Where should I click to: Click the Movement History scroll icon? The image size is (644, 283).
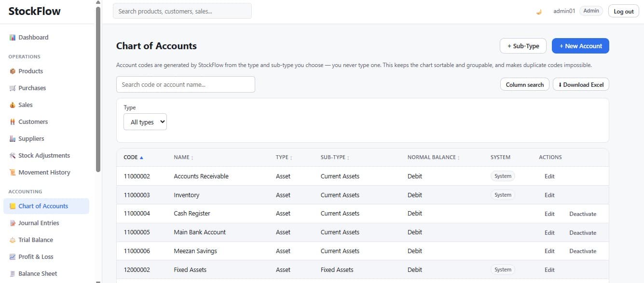[x=13, y=173]
